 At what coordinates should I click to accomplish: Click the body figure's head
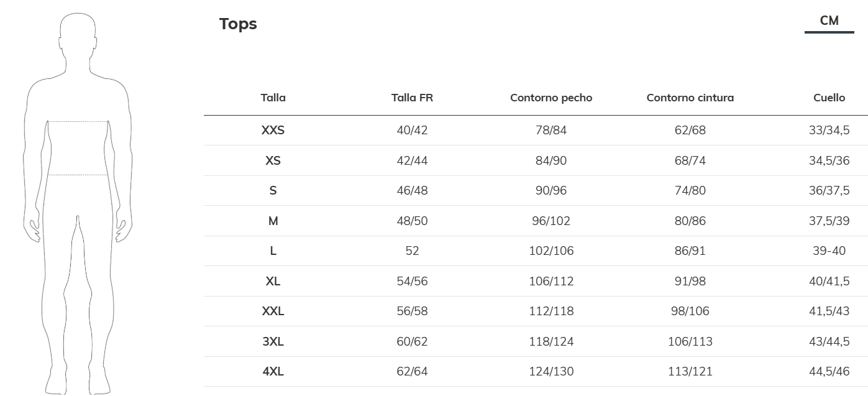coord(78,34)
